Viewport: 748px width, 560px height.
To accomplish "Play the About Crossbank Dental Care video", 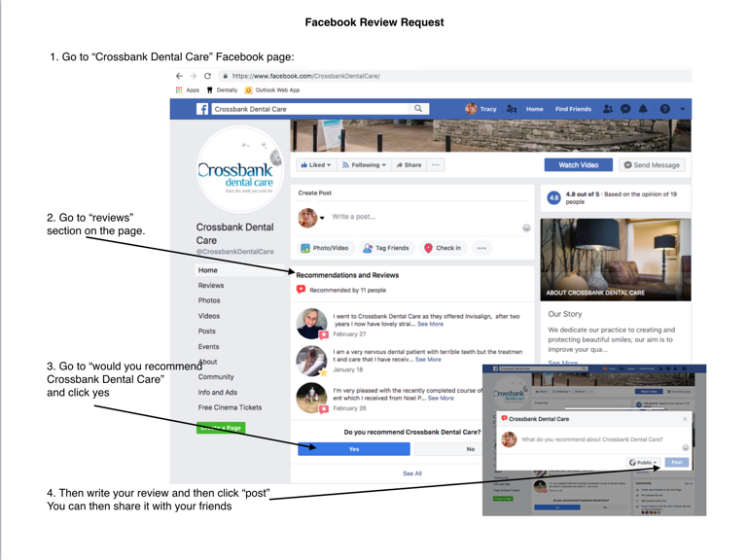I will [616, 260].
